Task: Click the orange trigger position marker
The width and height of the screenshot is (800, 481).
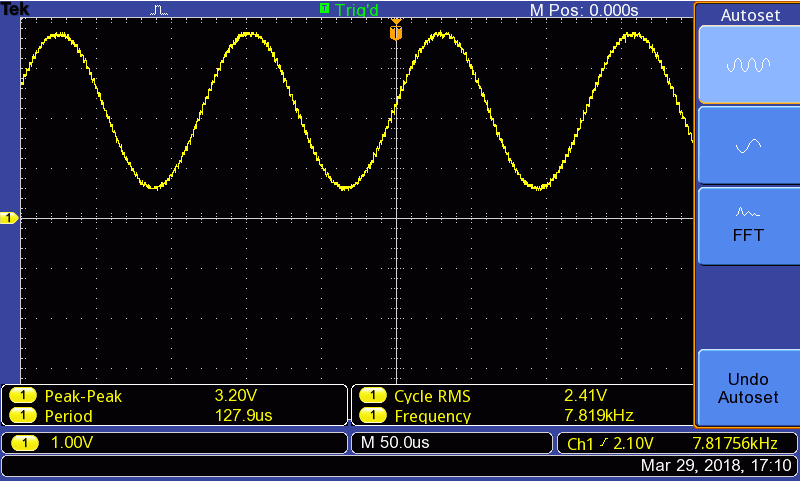Action: pos(396,32)
